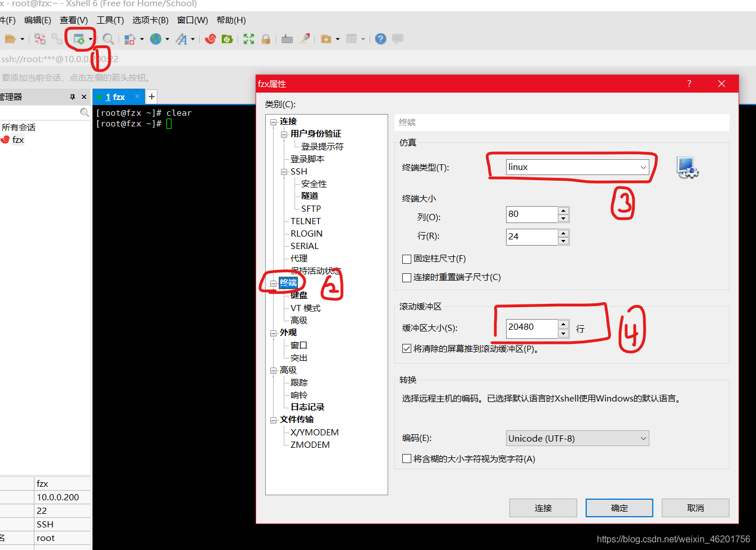The height and width of the screenshot is (550, 756).
Task: Decrease rows value with down arrow
Action: (563, 241)
